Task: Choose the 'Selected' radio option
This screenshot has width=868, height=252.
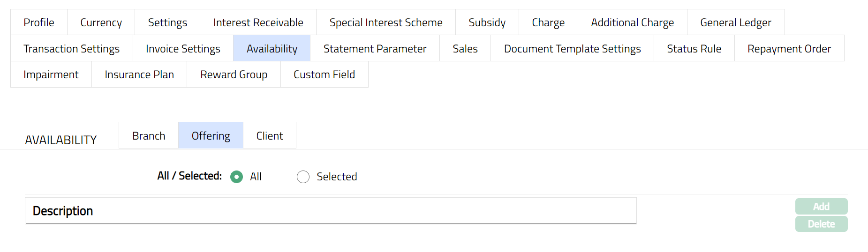Action: click(x=303, y=177)
